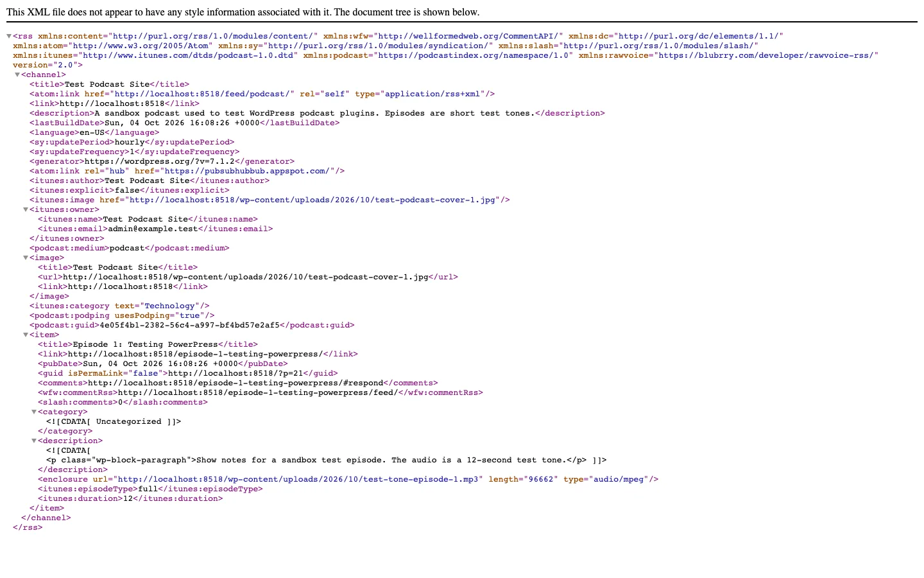Screen dimensions: 924x578
Task: Collapse the image element triangle
Action: pyautogui.click(x=26, y=258)
